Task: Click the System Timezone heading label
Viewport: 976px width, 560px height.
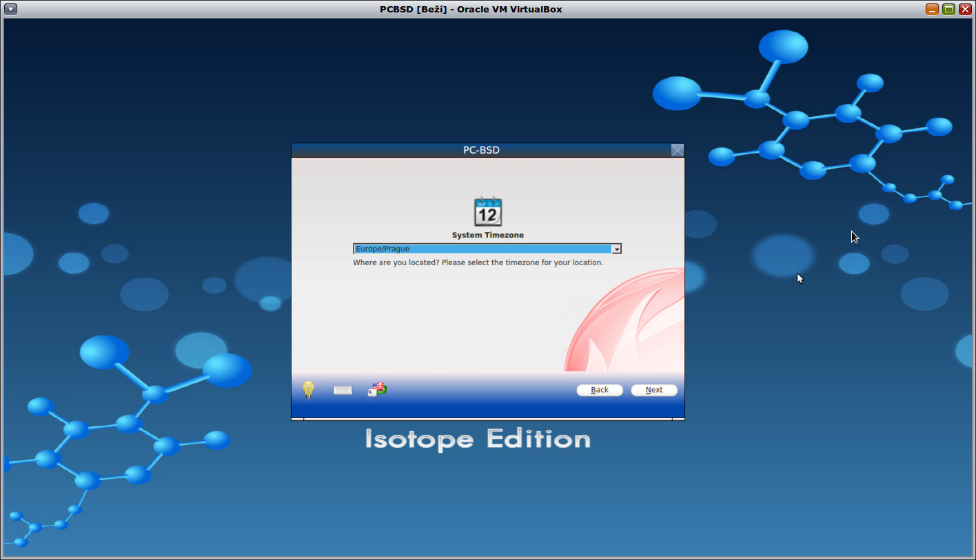Action: [487, 235]
